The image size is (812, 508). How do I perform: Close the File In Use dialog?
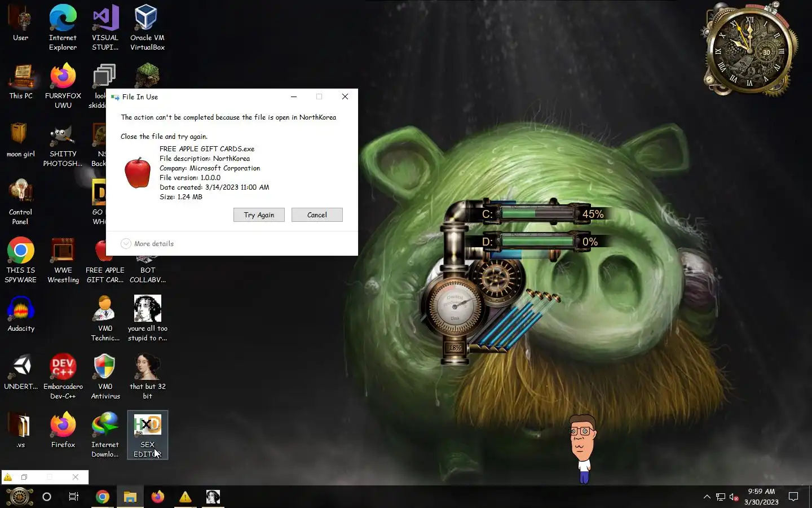(345, 97)
